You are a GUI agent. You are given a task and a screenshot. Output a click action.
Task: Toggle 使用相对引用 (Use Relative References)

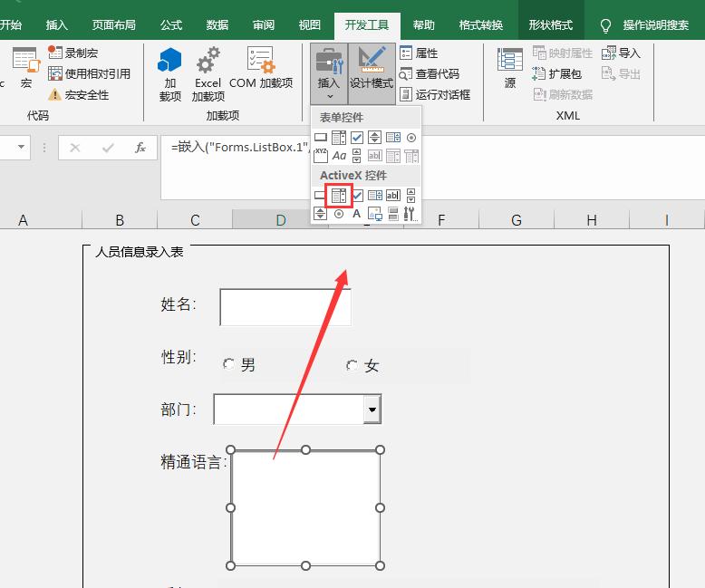(x=89, y=73)
